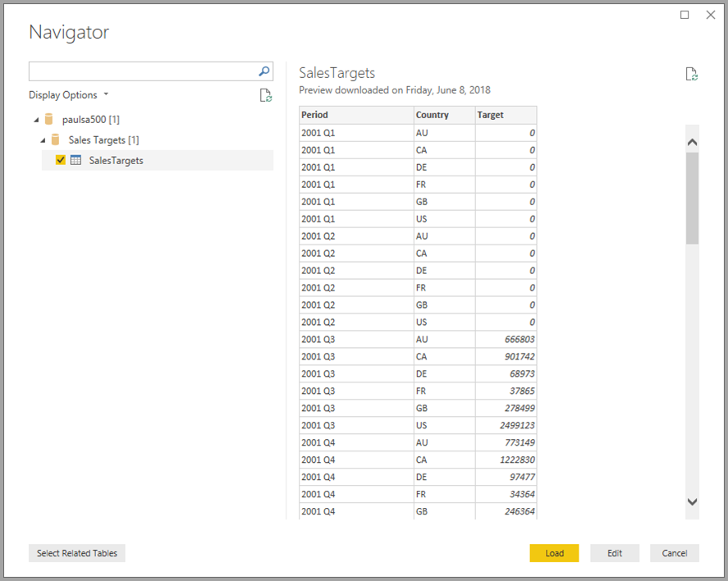This screenshot has width=728, height=581.
Task: Click the Sales Targets database icon
Action: pos(55,140)
